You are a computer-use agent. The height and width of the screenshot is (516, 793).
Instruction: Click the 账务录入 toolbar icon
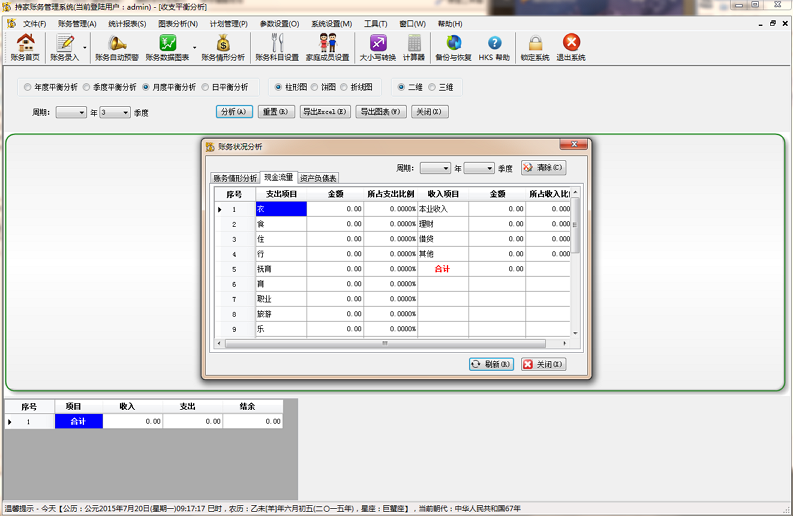pyautogui.click(x=65, y=48)
